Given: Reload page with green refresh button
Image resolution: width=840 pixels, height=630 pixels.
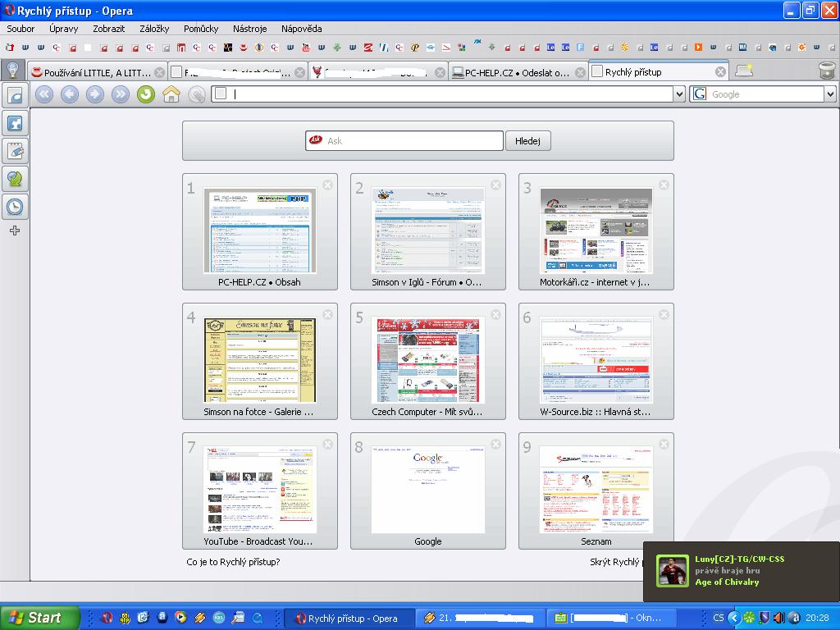Looking at the screenshot, I should pyautogui.click(x=146, y=94).
